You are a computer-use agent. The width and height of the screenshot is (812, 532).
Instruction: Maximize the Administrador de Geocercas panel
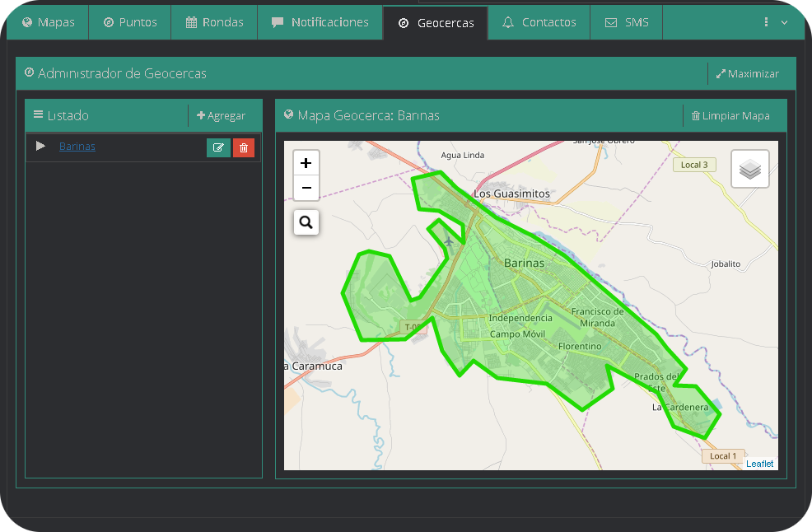click(747, 74)
